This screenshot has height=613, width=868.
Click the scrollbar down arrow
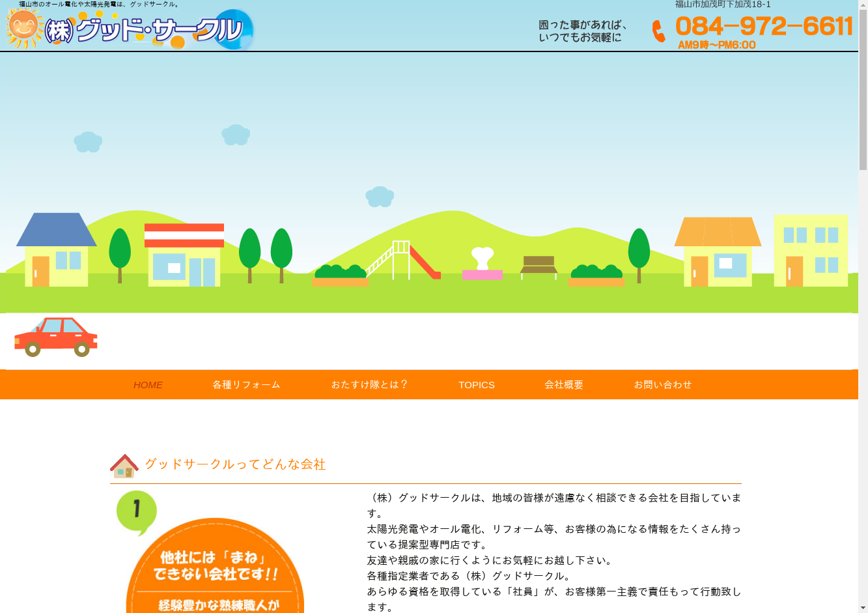pos(863,608)
